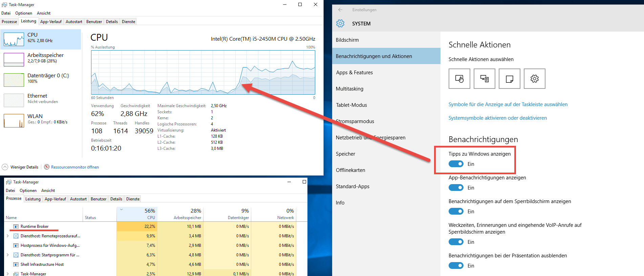Viewport: 644px width, 276px height.
Task: Select the All settings gear quick action tile
Action: pyautogui.click(x=534, y=79)
